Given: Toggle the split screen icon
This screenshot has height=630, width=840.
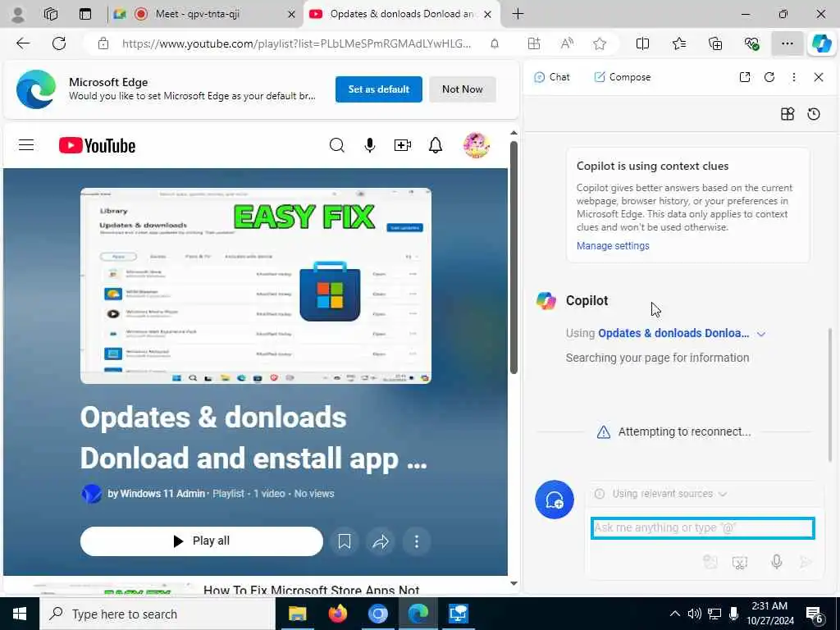Looking at the screenshot, I should 642,44.
